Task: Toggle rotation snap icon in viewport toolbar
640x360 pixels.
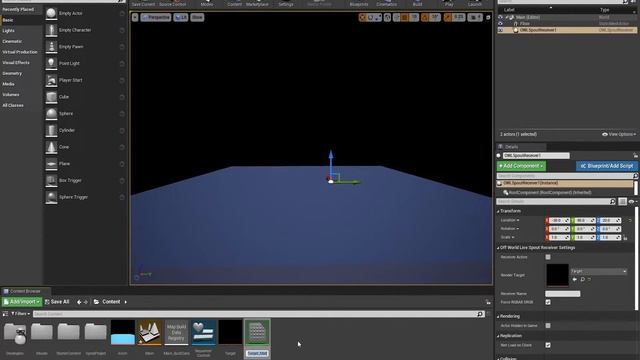Action: coord(425,18)
